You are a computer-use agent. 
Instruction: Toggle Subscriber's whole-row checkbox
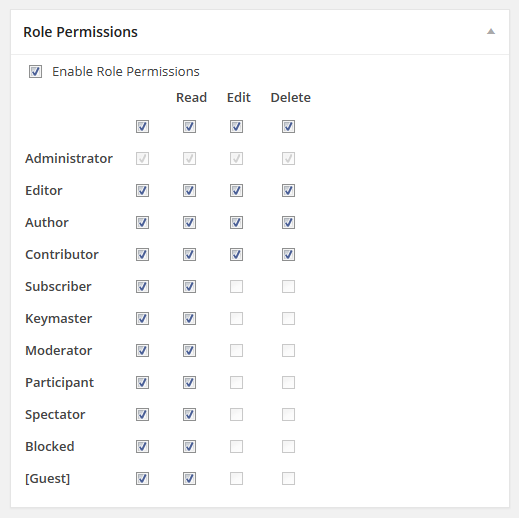point(142,287)
